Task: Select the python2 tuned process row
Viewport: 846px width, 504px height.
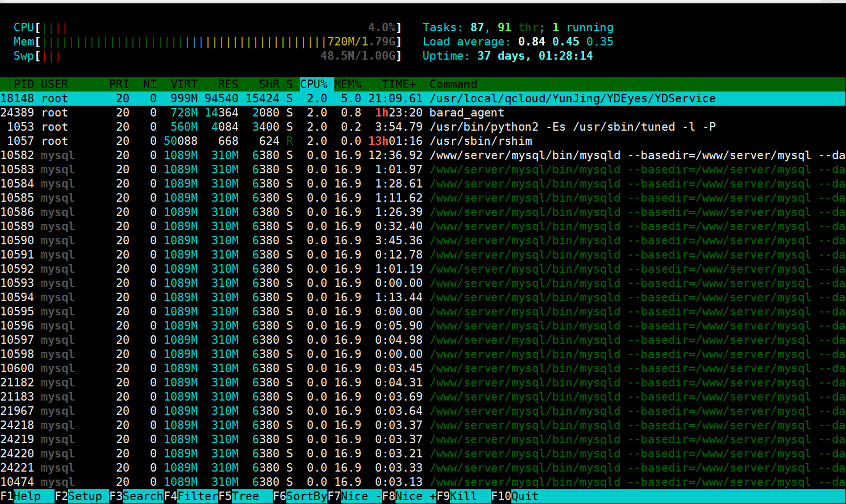Action: click(423, 127)
